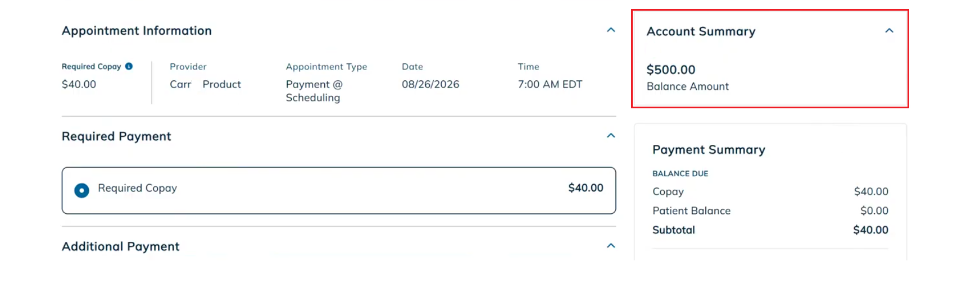Collapse the Appointment Information section
Screen dimensions: 980x289
(611, 30)
